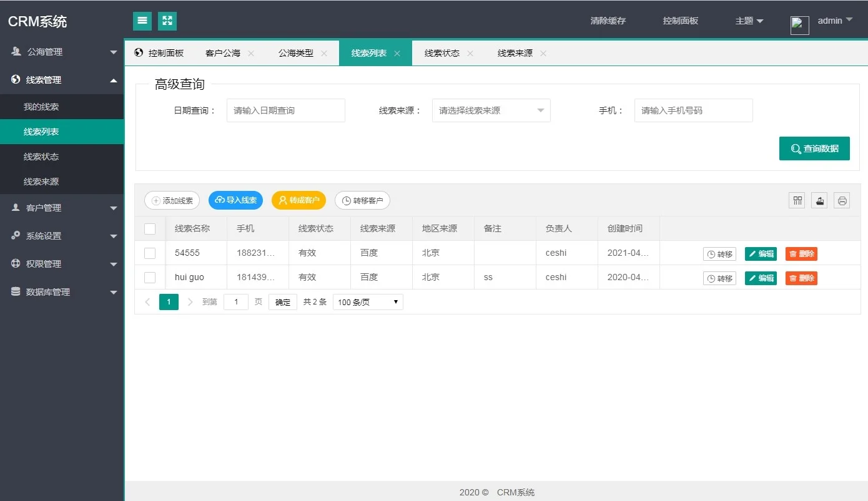Image resolution: width=868 pixels, height=501 pixels.
Task: Open the 请选择线索来源 dropdown
Action: 491,110
